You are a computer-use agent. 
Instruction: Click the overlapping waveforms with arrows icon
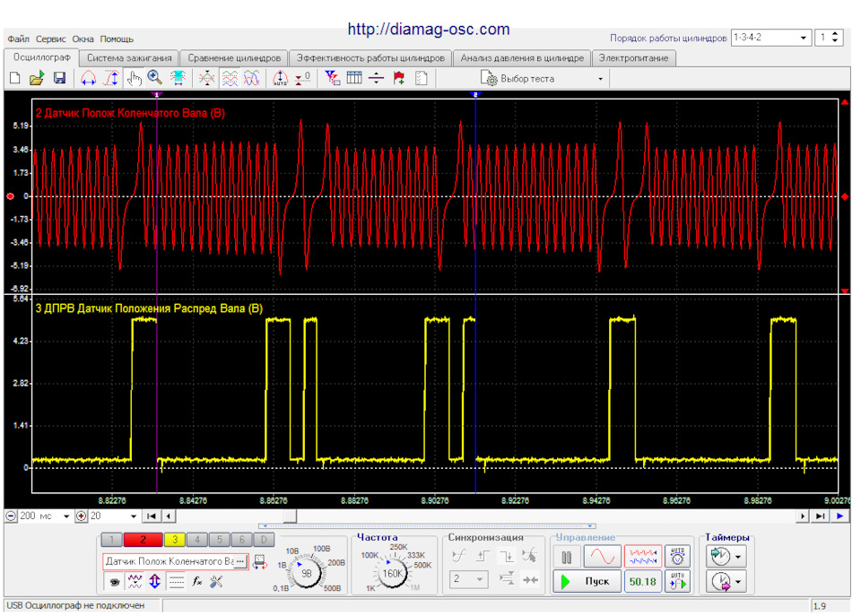[207, 79]
